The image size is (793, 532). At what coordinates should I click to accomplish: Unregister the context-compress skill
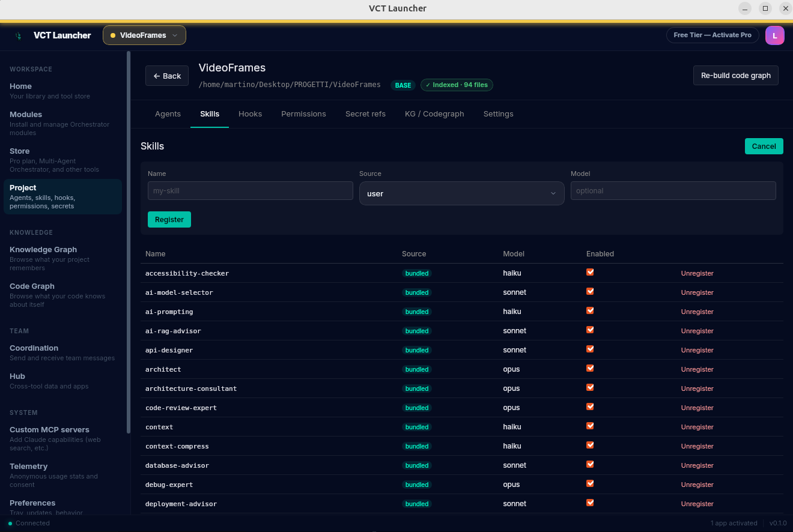coord(697,446)
